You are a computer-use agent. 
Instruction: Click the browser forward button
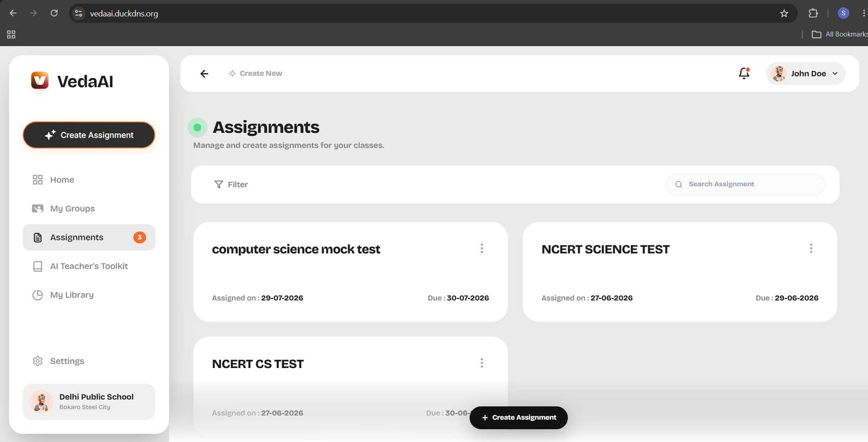pyautogui.click(x=33, y=13)
